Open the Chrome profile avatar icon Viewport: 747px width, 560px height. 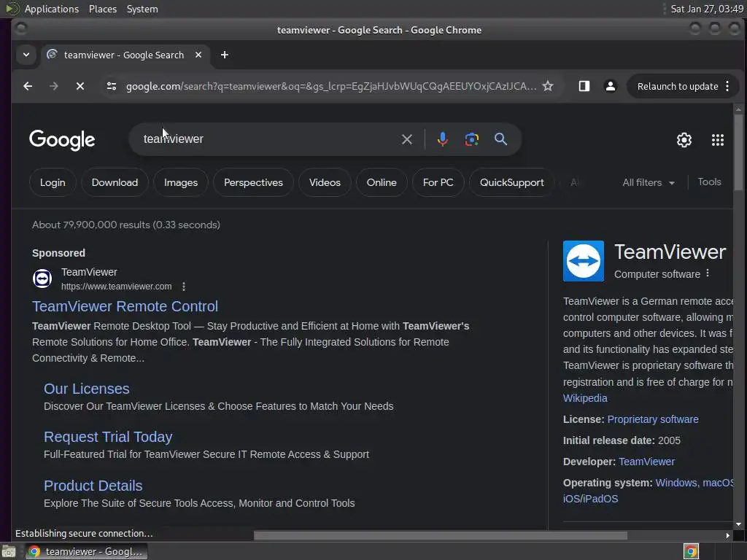[611, 86]
